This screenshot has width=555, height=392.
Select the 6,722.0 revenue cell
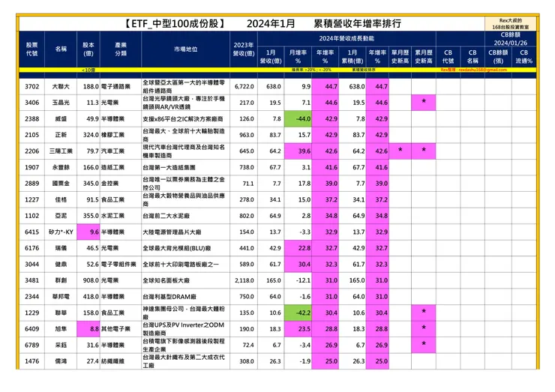coord(244,87)
